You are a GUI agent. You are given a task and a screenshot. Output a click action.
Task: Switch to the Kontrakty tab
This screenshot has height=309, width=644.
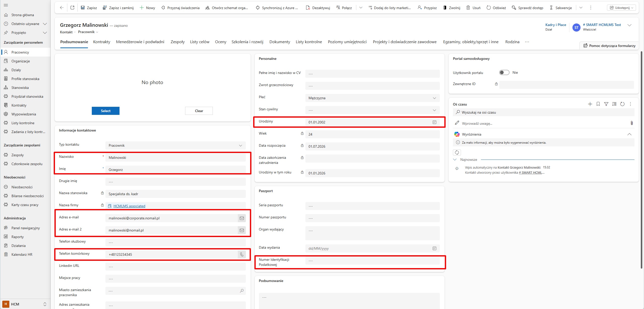tap(102, 42)
